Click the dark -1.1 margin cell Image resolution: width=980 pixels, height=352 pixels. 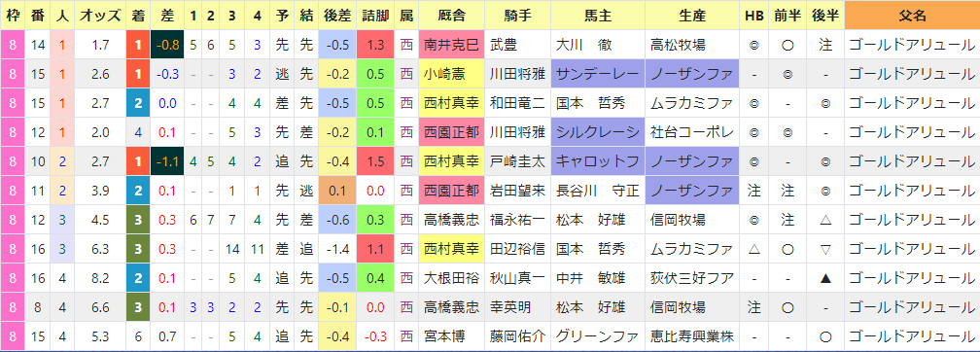coord(167,161)
